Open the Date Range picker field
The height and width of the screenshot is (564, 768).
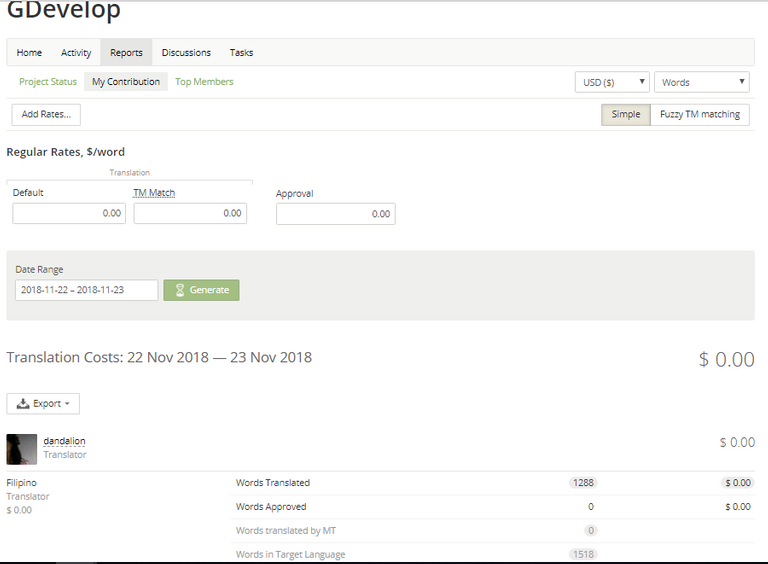[x=86, y=290]
